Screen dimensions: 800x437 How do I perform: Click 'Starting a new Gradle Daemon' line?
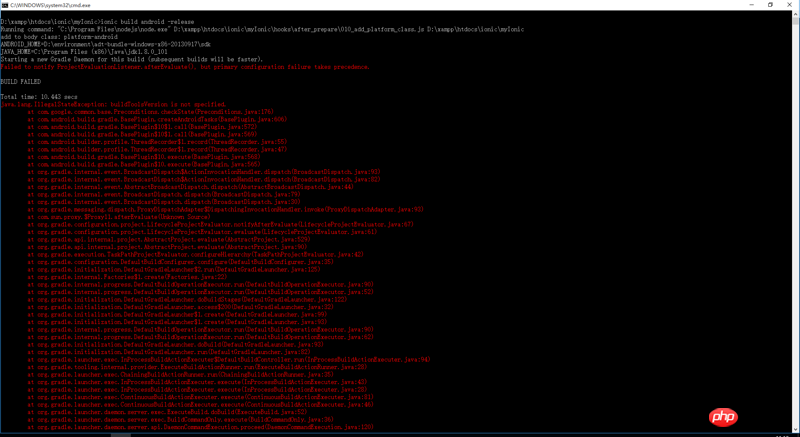132,59
